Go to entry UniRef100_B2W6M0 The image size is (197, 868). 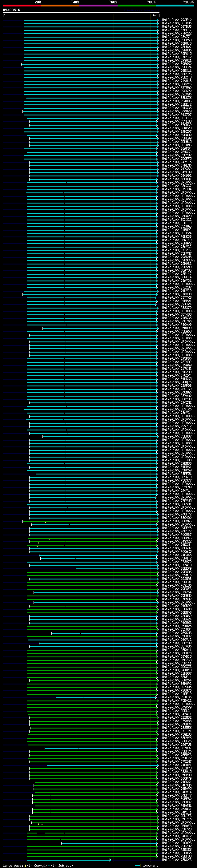[x=176, y=609]
